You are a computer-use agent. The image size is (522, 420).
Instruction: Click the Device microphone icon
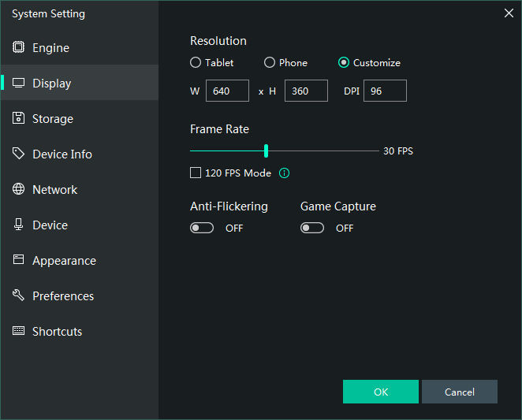[18, 225]
